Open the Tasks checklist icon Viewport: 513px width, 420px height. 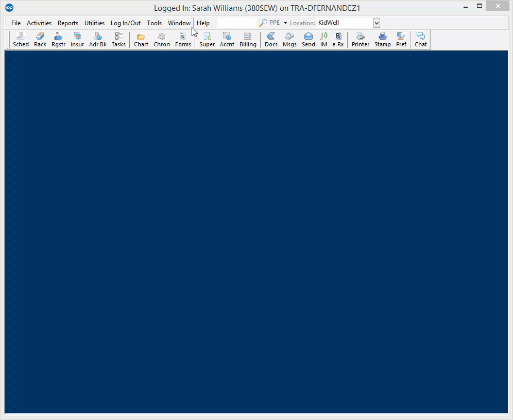click(118, 40)
